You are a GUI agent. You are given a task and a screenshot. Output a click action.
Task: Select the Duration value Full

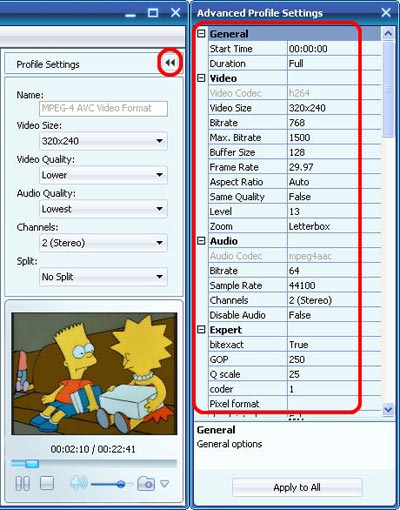[x=334, y=63]
